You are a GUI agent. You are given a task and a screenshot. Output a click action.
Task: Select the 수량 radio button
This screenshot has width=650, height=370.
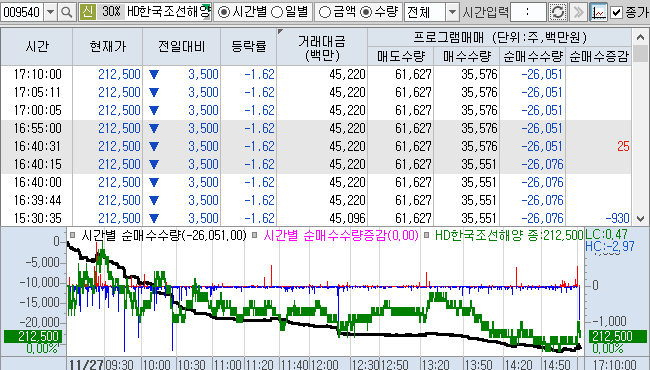(366, 12)
